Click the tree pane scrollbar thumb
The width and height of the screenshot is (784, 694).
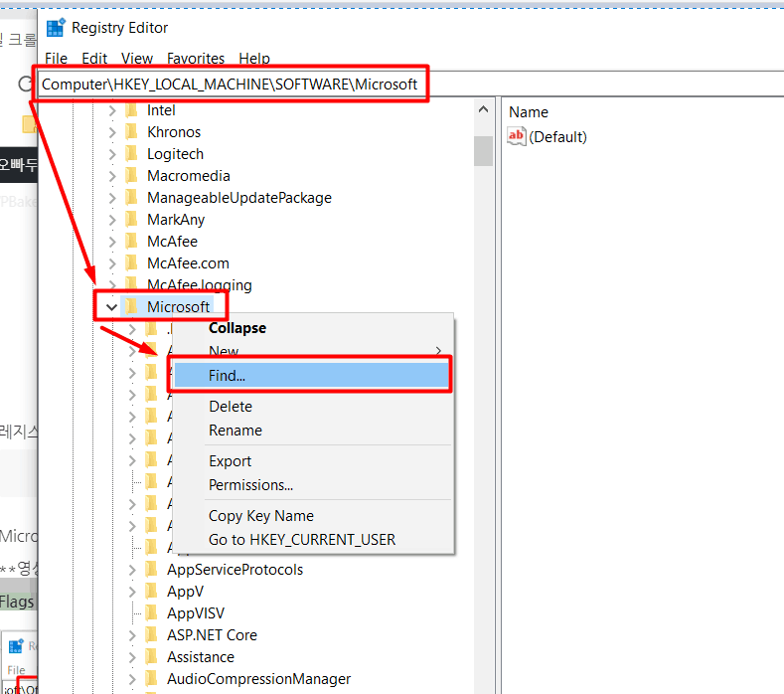(x=484, y=150)
